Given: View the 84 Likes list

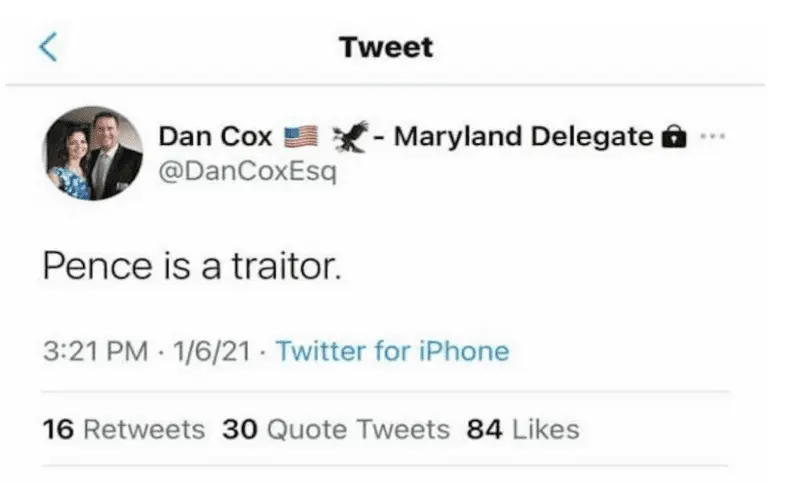Looking at the screenshot, I should pyautogui.click(x=523, y=430).
